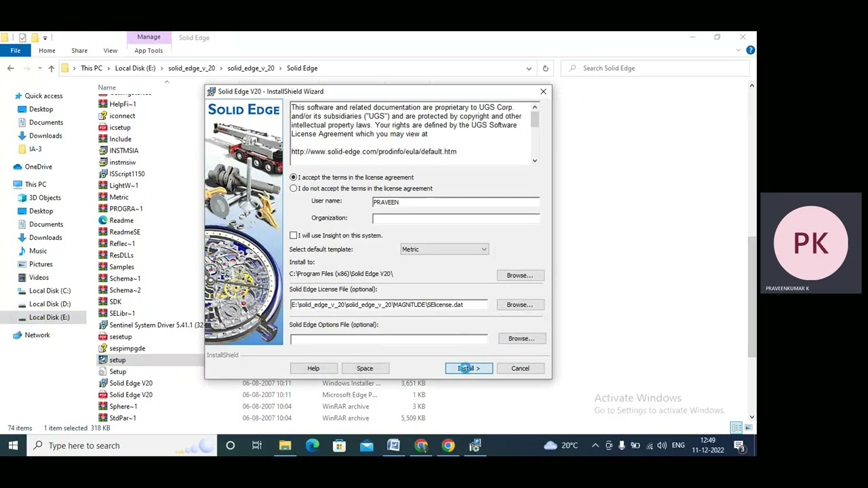This screenshot has width=868, height=488.
Task: Click 'Local Disk (E:)' in address bar
Action: (135, 68)
